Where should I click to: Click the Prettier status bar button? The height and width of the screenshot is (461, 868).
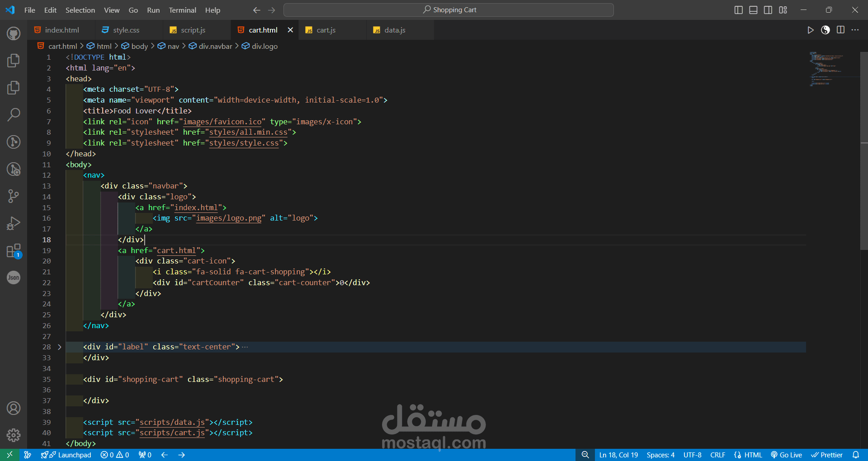[x=827, y=455]
